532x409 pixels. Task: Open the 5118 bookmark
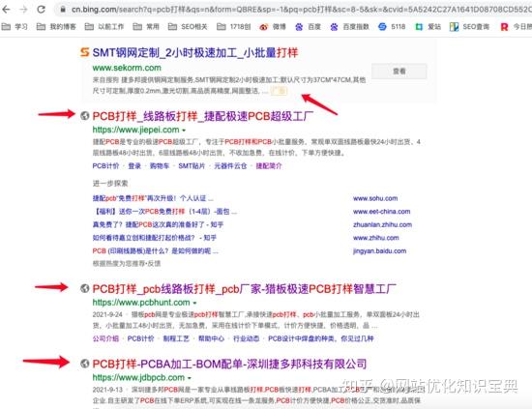[392, 27]
